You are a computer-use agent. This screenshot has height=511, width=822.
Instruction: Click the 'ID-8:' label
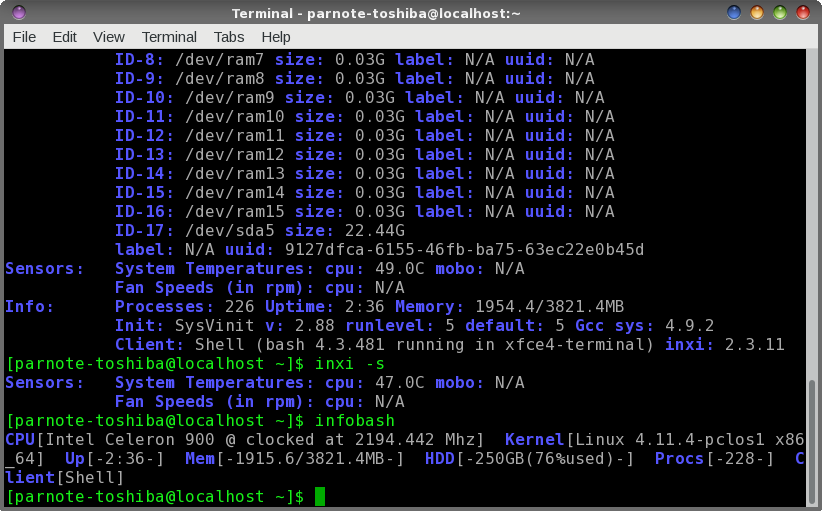(139, 60)
